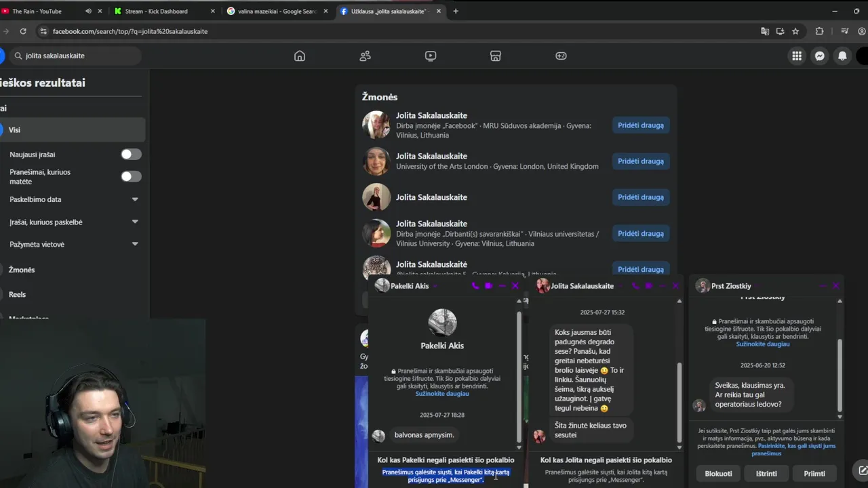
Task: Open the Pakelki Akis chat name dropdown
Action: 435,286
